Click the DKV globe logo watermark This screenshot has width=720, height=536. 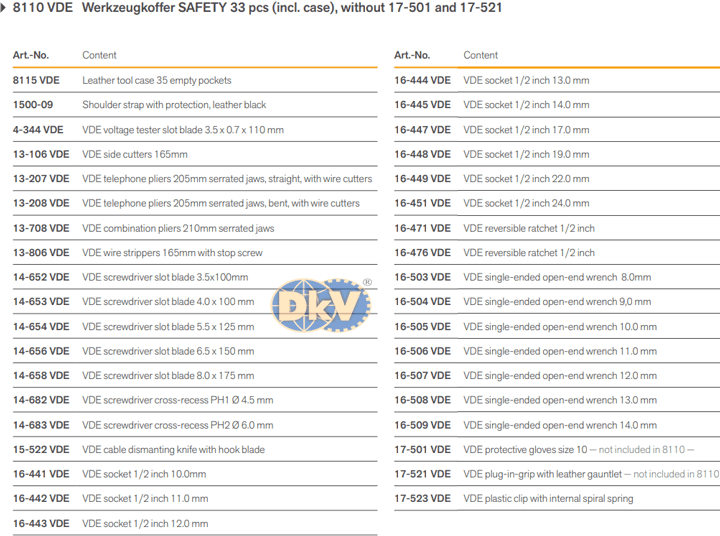point(321,306)
